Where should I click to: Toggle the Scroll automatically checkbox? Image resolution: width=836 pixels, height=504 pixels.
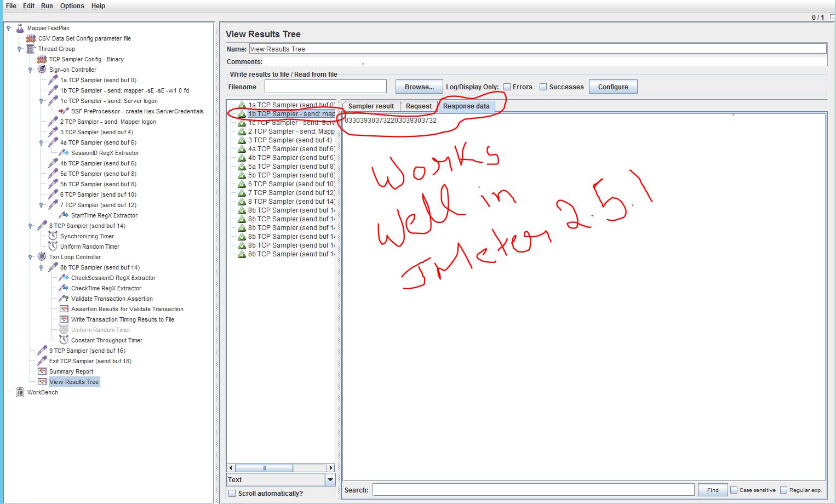tap(233, 493)
